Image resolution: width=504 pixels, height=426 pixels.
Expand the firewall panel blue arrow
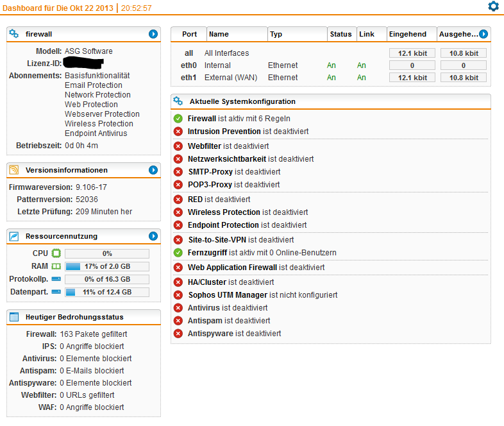pyautogui.click(x=153, y=34)
